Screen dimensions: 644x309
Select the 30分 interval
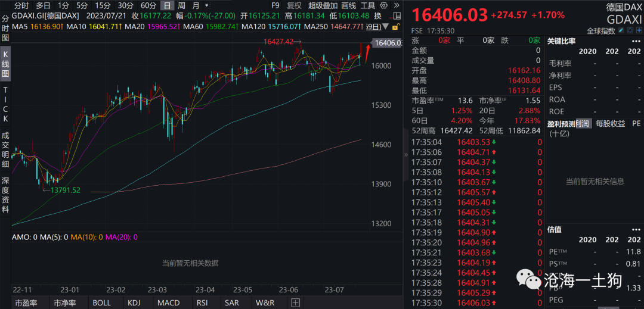(125, 6)
